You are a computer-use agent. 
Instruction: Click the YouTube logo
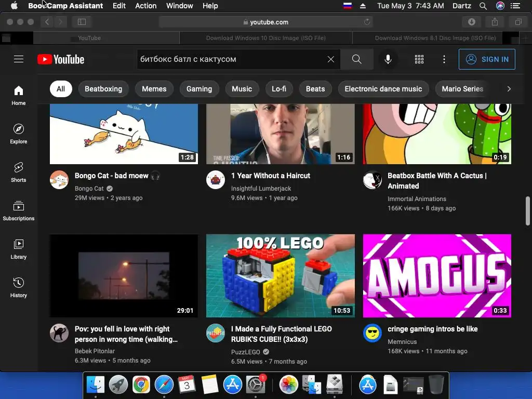[x=61, y=59]
